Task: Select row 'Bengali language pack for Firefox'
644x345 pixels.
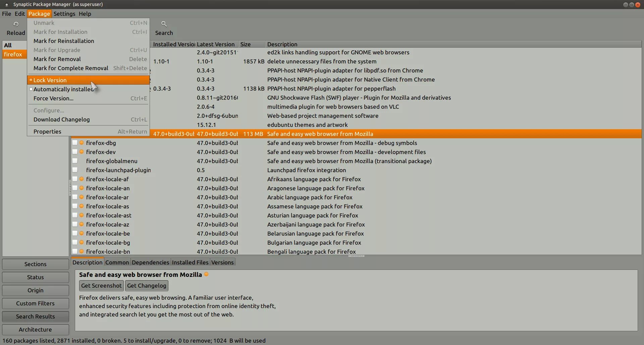Action: point(356,251)
